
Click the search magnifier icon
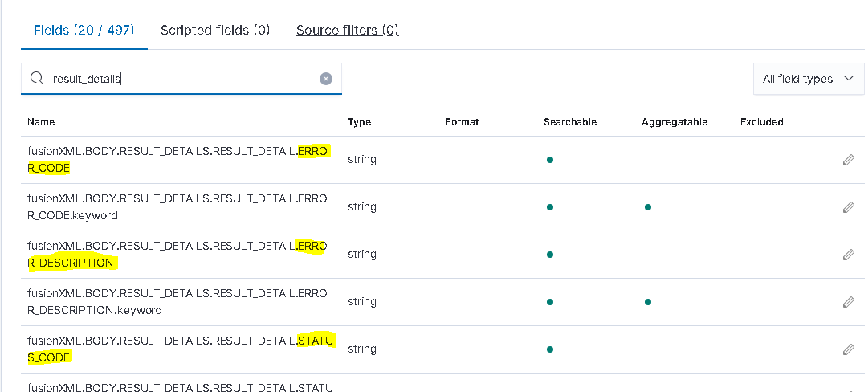click(x=36, y=79)
